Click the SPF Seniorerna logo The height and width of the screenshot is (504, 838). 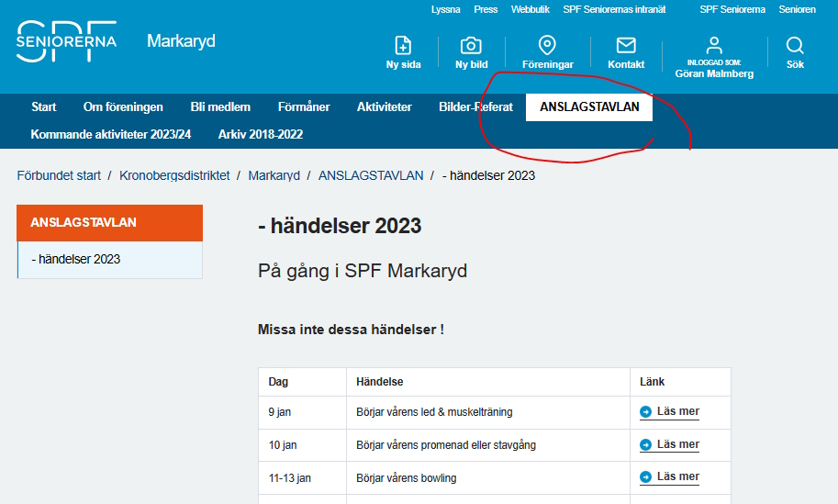point(66,41)
